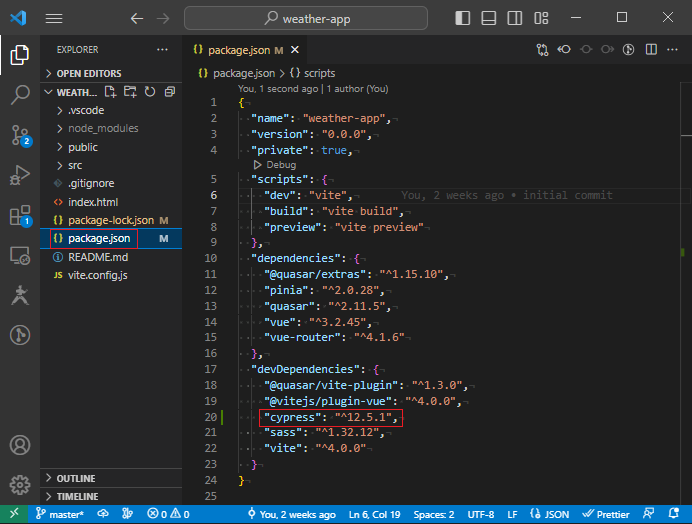692x524 pixels.
Task: Open package-lock.json in the Explorer
Action: 111,220
